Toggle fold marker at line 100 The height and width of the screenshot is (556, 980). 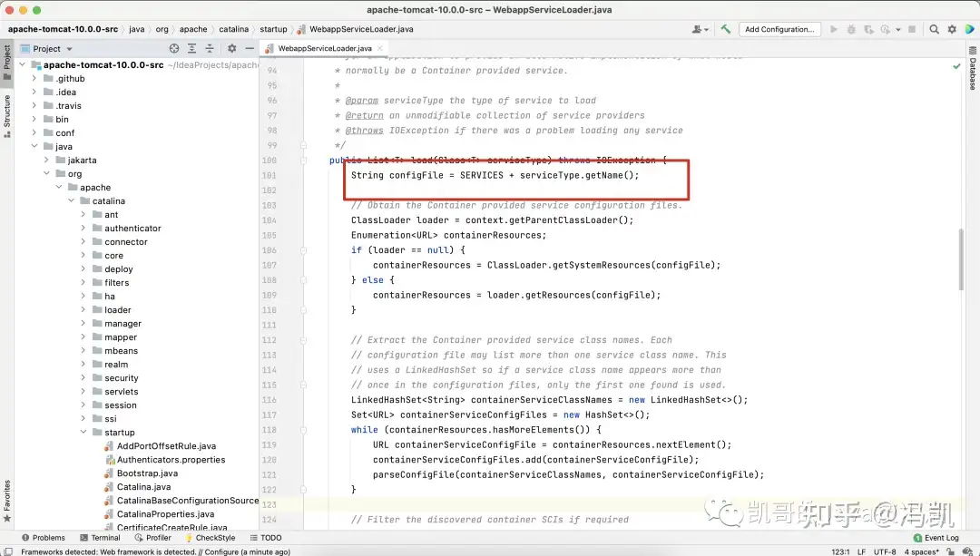pos(303,161)
